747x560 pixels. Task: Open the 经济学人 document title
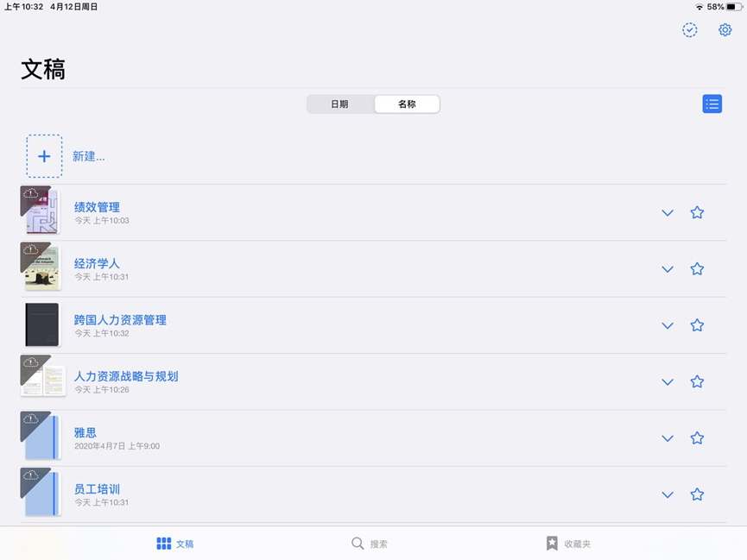tap(97, 263)
